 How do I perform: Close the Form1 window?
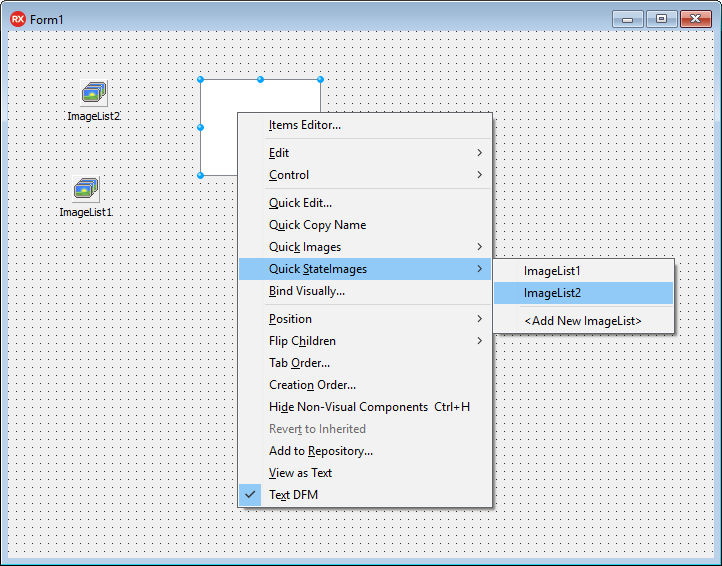[696, 19]
